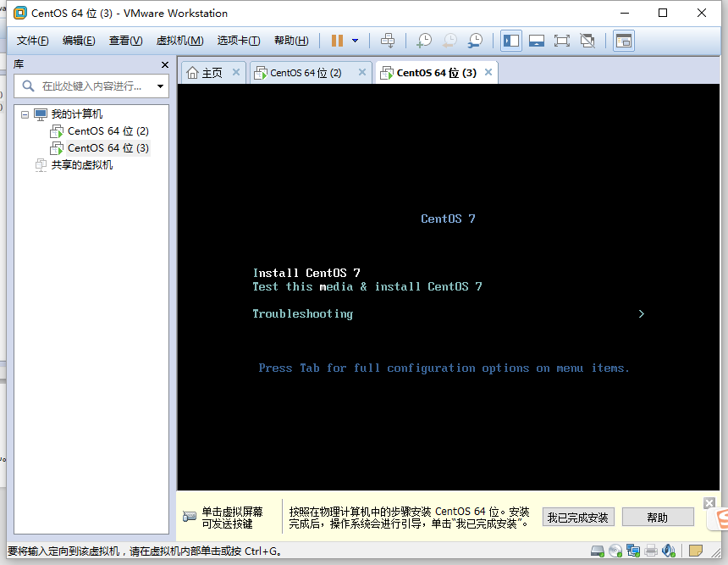Toggle the library sidebar view button
The image size is (728, 565).
point(510,41)
